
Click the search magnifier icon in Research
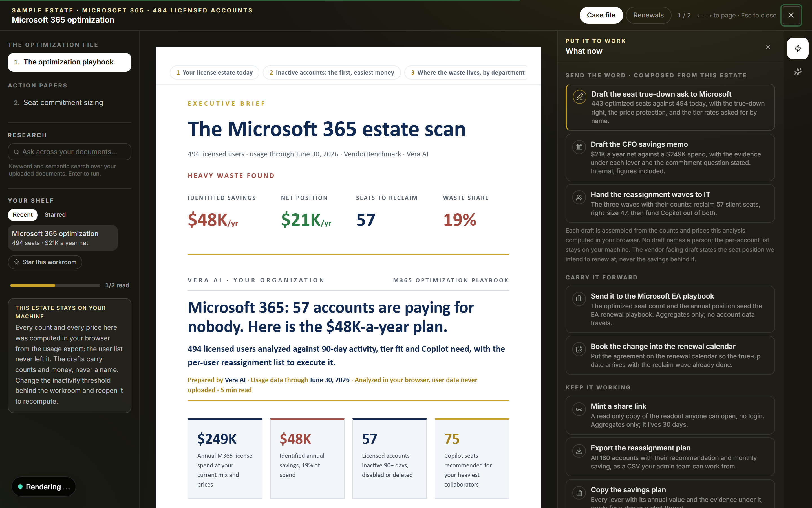tap(16, 152)
